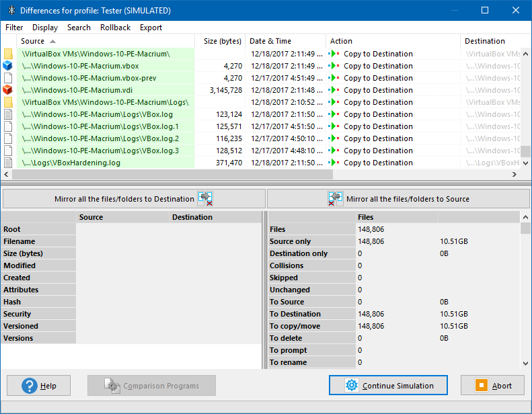Open the Export menu
532x414 pixels.
point(151,28)
